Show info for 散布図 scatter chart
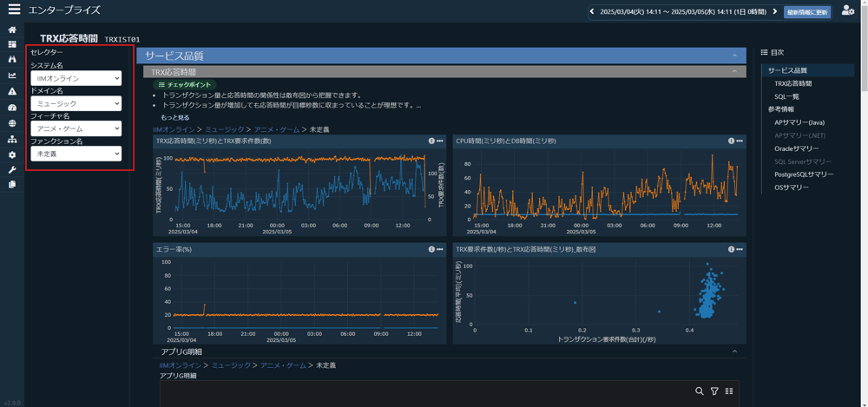Screen dimensions: 868x407 coord(731,249)
